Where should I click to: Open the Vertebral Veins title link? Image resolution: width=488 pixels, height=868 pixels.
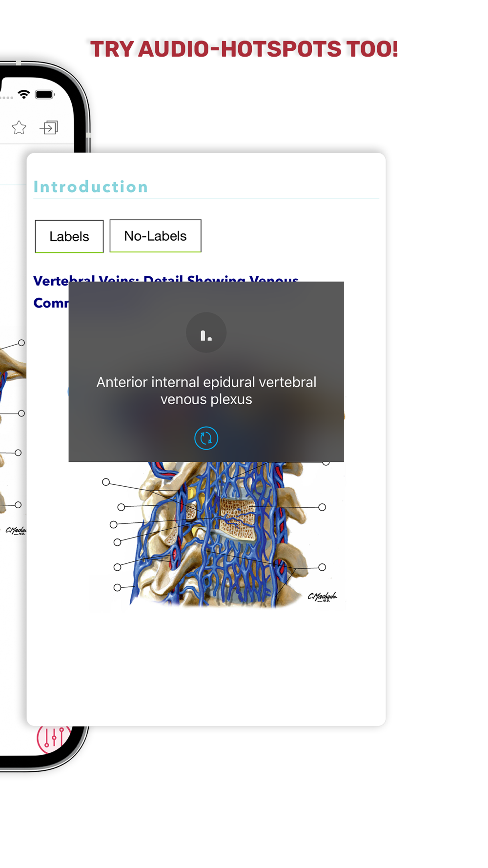click(166, 292)
